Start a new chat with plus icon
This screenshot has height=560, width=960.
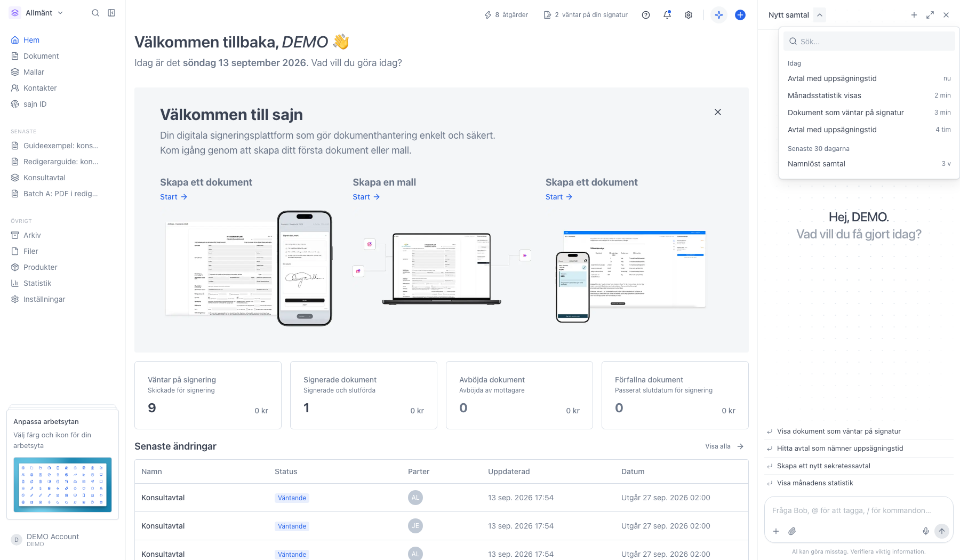click(914, 15)
